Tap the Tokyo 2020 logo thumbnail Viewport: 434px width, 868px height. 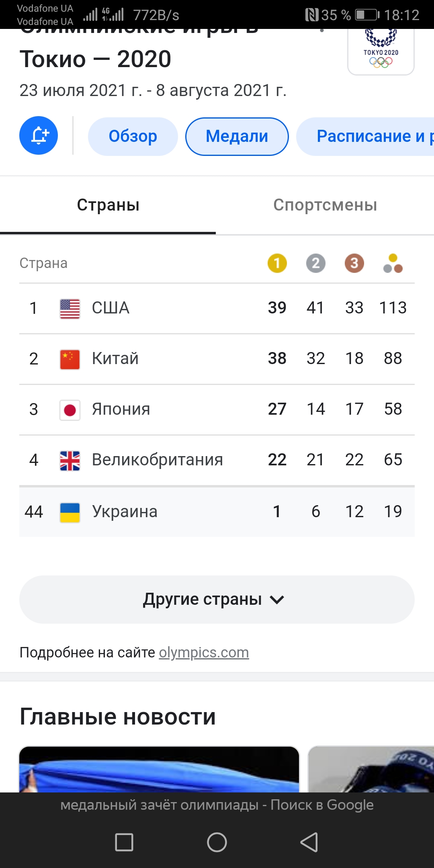click(x=381, y=52)
